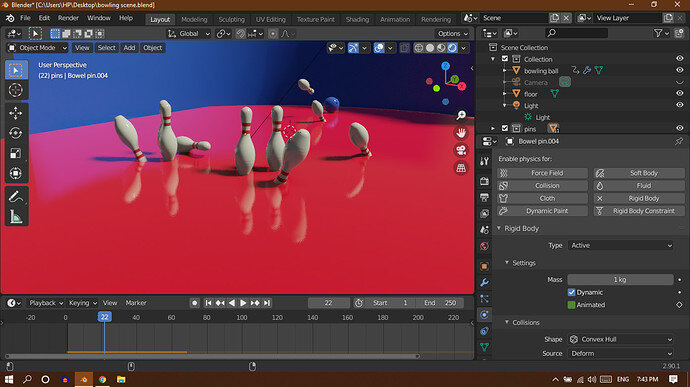Hide the pins collection
Viewport: 690px width, 387px height.
coord(679,129)
